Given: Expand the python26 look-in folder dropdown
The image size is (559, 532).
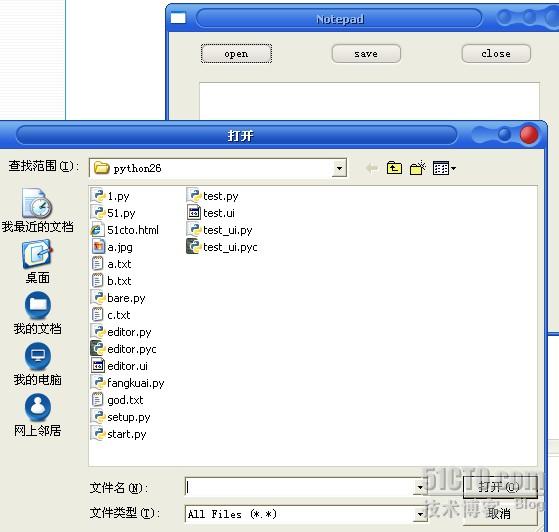Looking at the screenshot, I should (339, 168).
